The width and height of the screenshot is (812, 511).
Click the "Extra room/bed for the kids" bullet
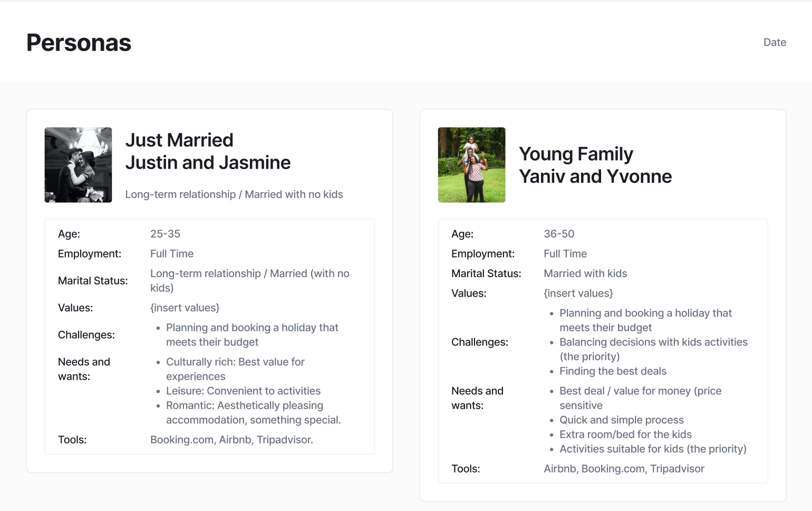click(625, 435)
